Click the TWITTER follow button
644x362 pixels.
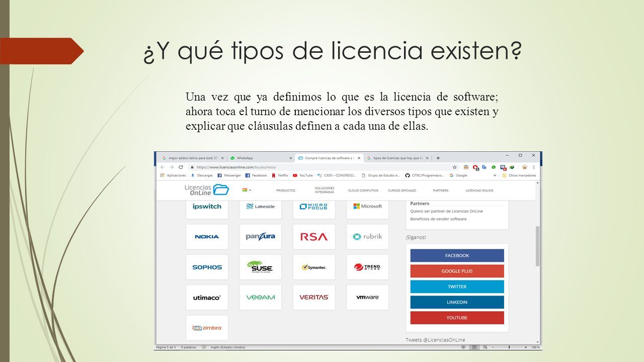point(457,287)
